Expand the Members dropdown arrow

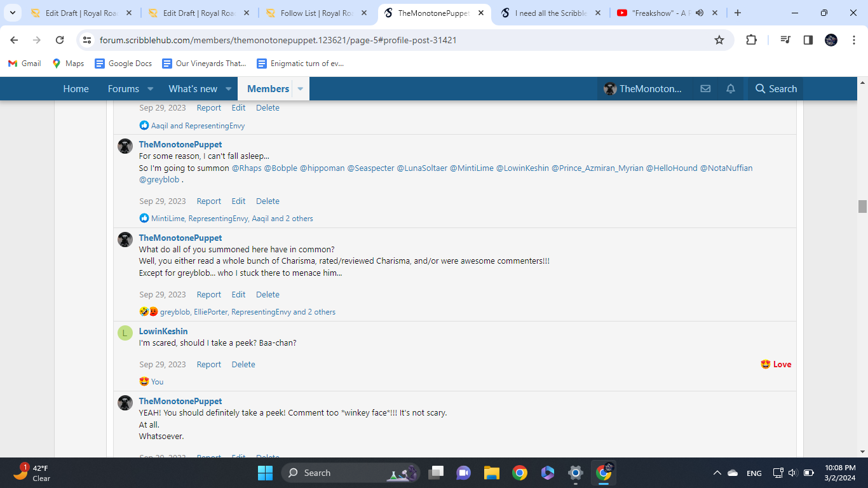299,88
